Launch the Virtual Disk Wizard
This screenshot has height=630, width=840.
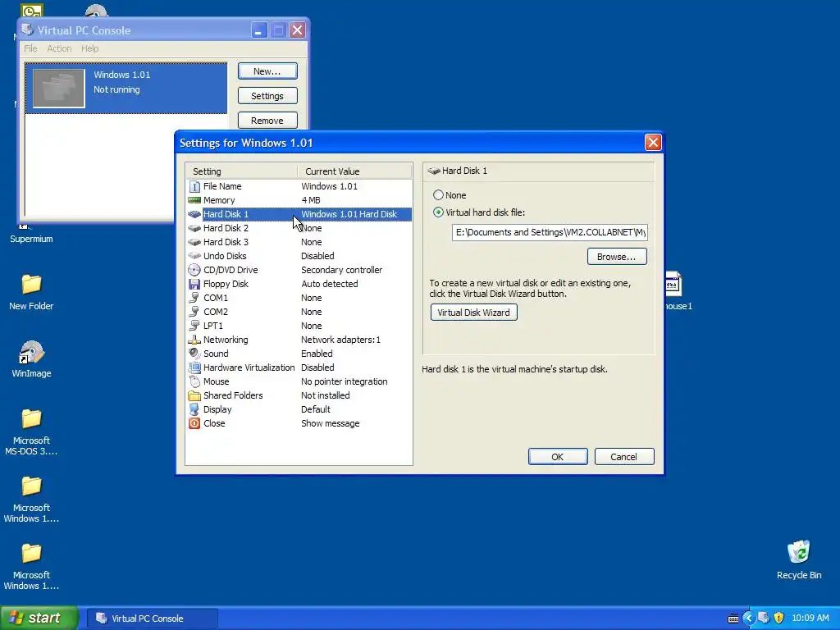(473, 313)
